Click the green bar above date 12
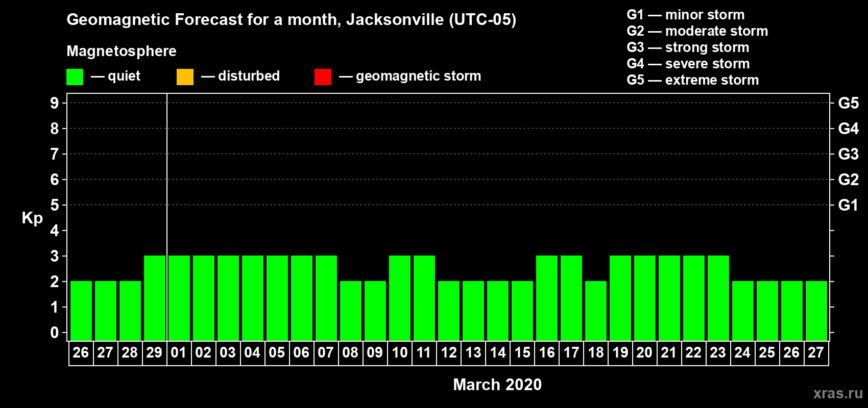The width and height of the screenshot is (868, 408). point(449,311)
